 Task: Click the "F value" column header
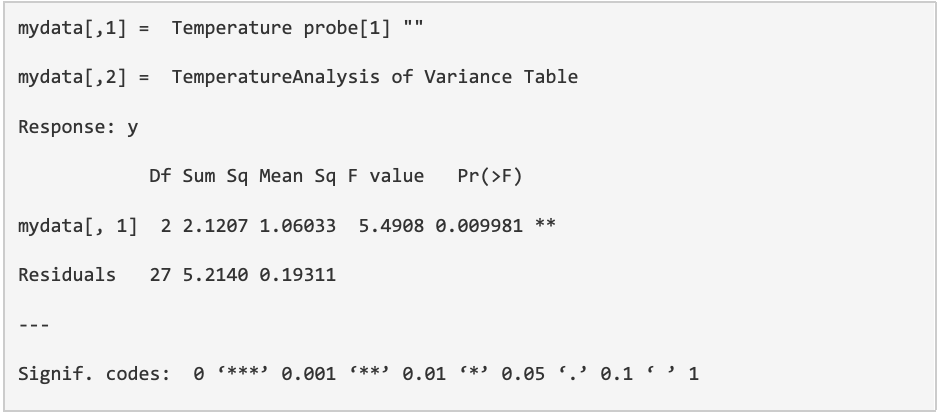tap(386, 177)
